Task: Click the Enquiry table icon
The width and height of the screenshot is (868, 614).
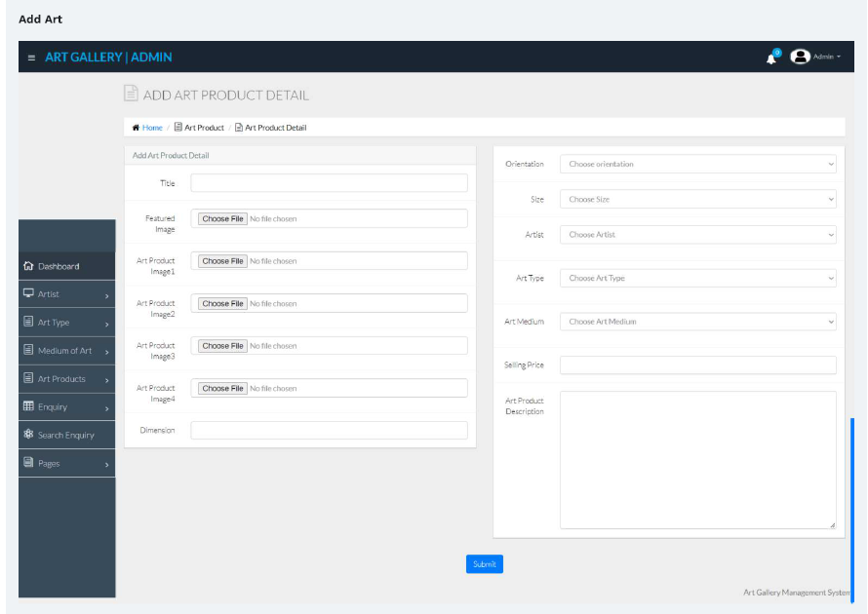Action: [29, 406]
